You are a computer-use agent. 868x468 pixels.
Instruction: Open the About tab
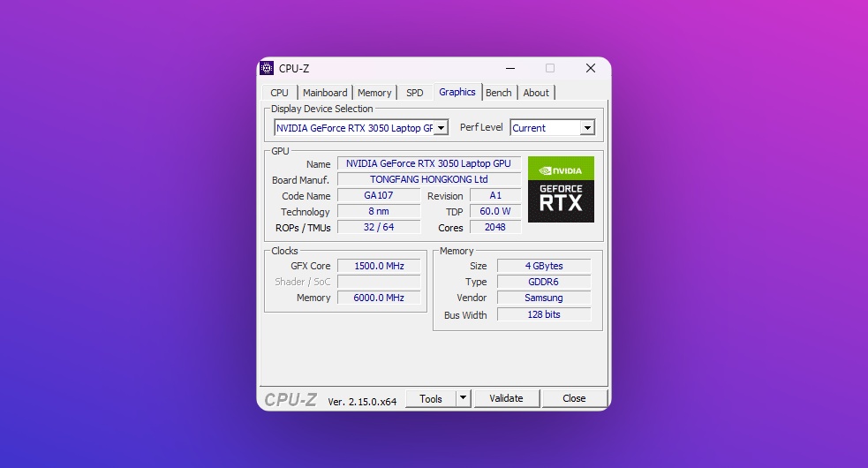pyautogui.click(x=536, y=93)
